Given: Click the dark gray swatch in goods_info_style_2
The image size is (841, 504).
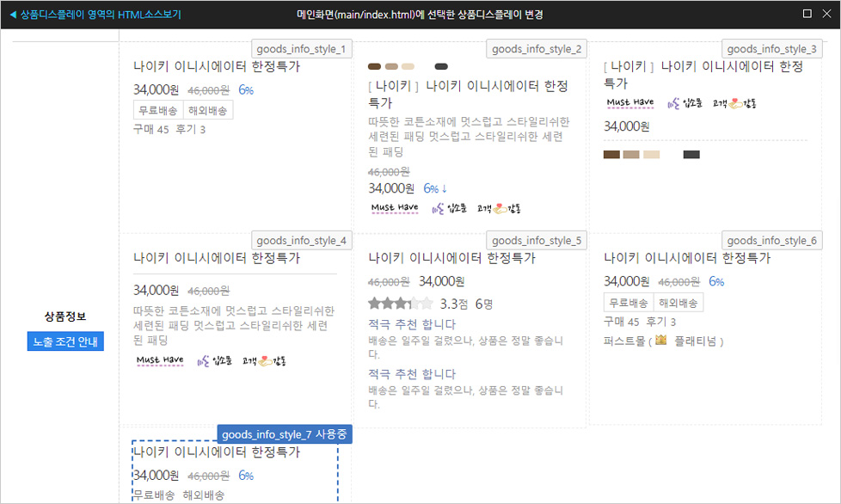Looking at the screenshot, I should coord(441,66).
